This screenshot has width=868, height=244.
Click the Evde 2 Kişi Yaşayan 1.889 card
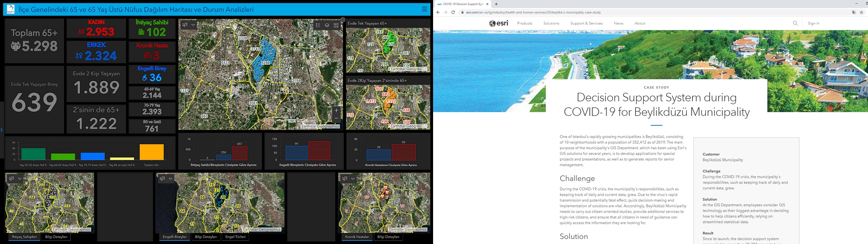(x=96, y=84)
